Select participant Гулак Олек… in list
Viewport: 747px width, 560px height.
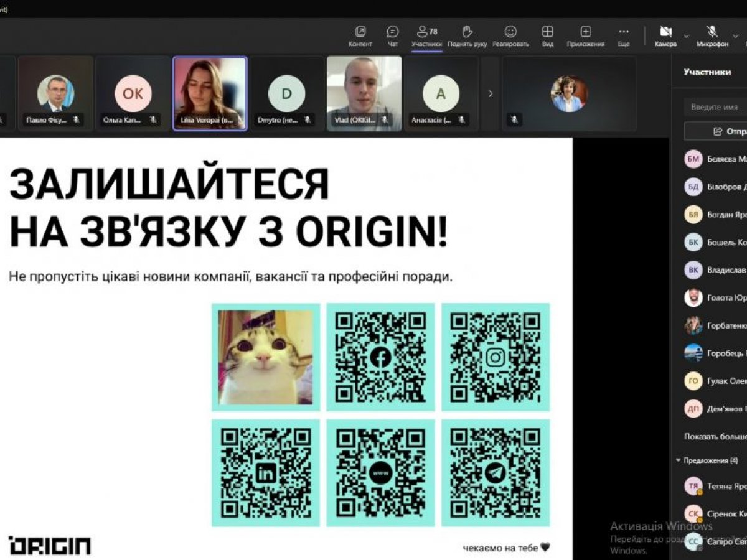tap(715, 381)
